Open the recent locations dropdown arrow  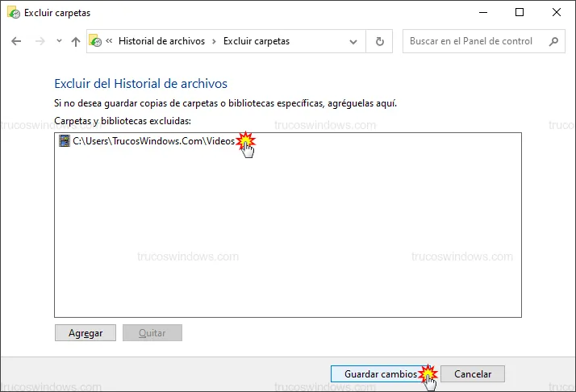59,41
